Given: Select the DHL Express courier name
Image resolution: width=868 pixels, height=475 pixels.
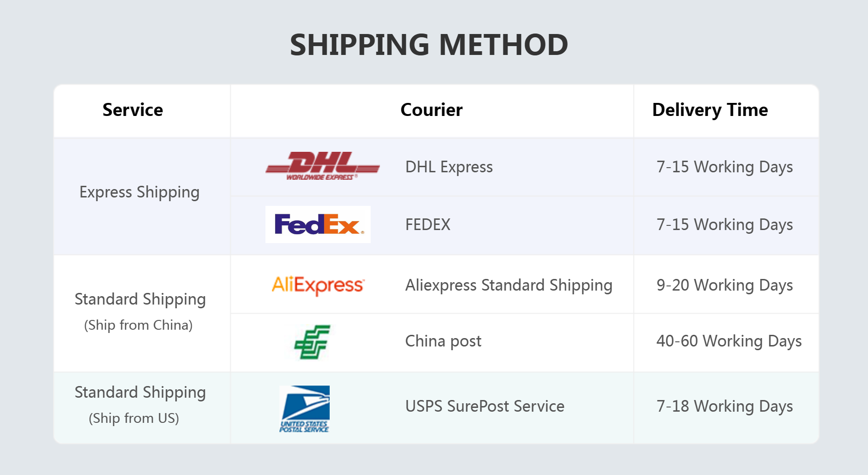Looking at the screenshot, I should 449,167.
